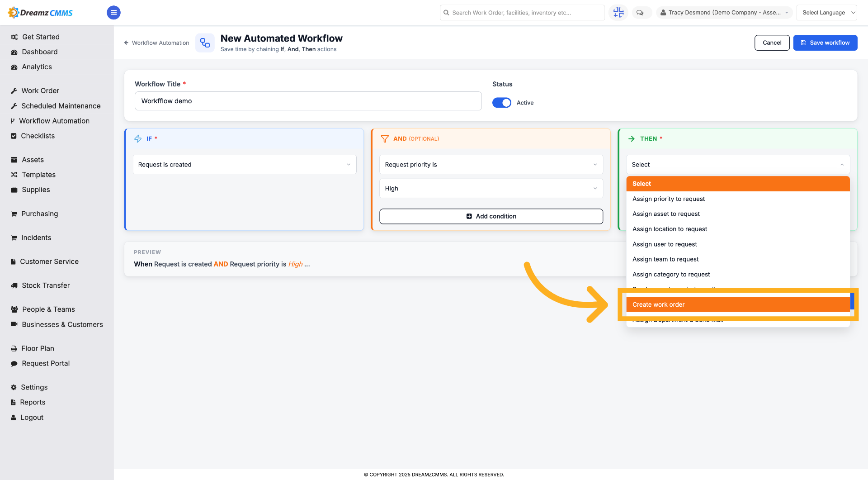Open the Request is created trigger dropdown
868x480 pixels.
pyautogui.click(x=245, y=165)
